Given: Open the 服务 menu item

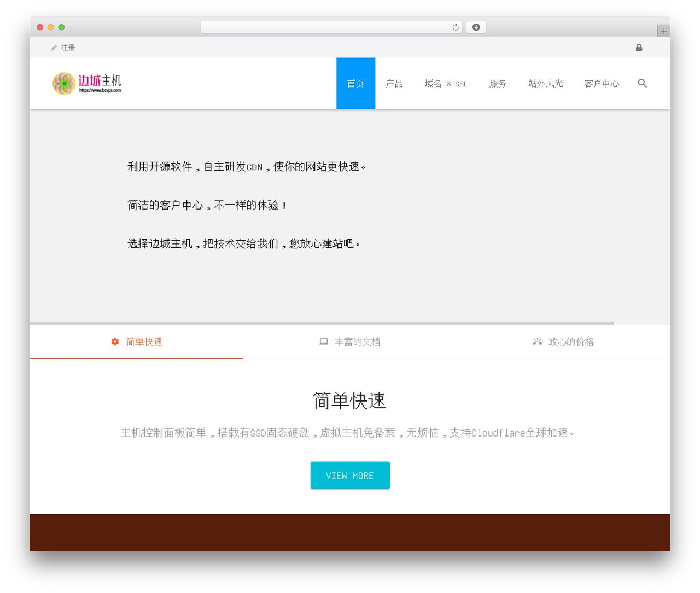Looking at the screenshot, I should tap(498, 83).
